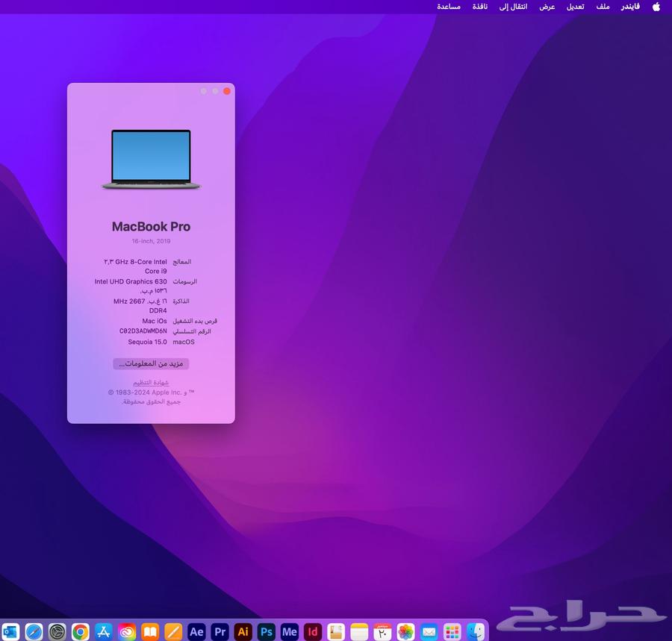
Task: Open the Mail app from the Dock
Action: pos(427,631)
